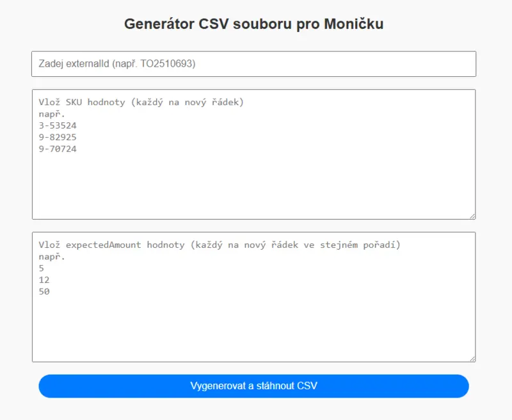The height and width of the screenshot is (420, 512).
Task: Click the Vlož SKU hodnoty placeholder line
Action: click(141, 102)
